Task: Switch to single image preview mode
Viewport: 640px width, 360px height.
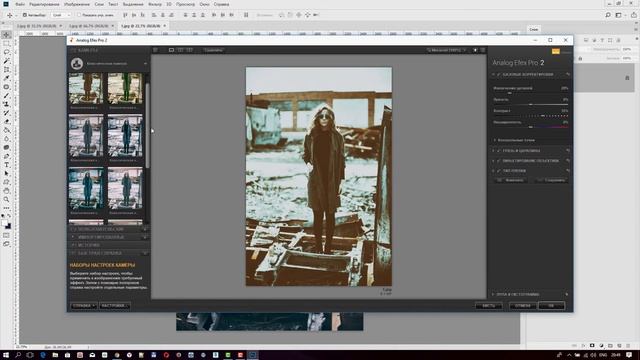Action: [171, 50]
